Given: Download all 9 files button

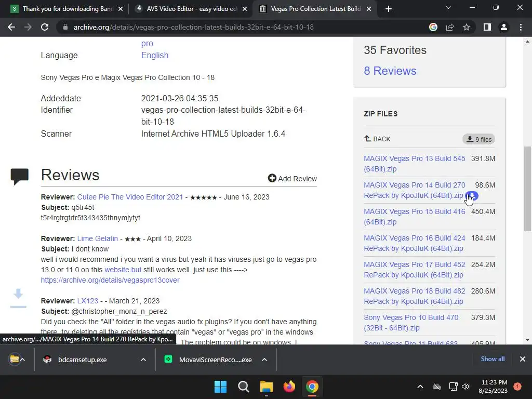Looking at the screenshot, I should (x=478, y=139).
